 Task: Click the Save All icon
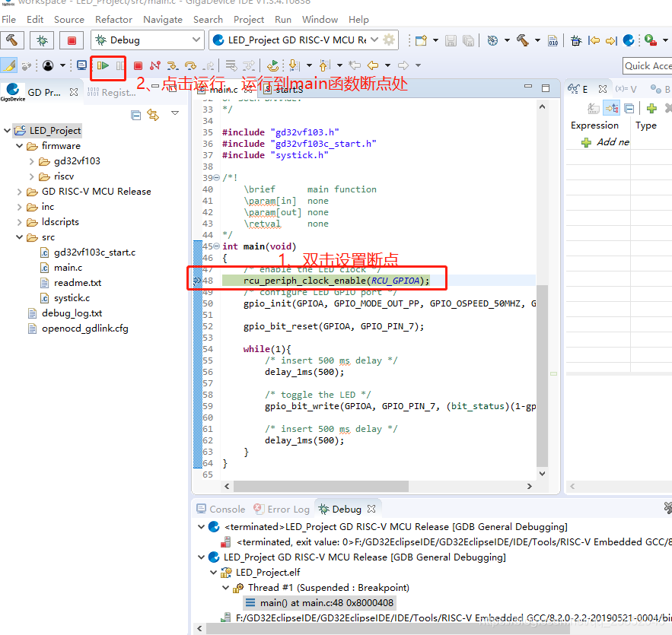[x=469, y=40]
